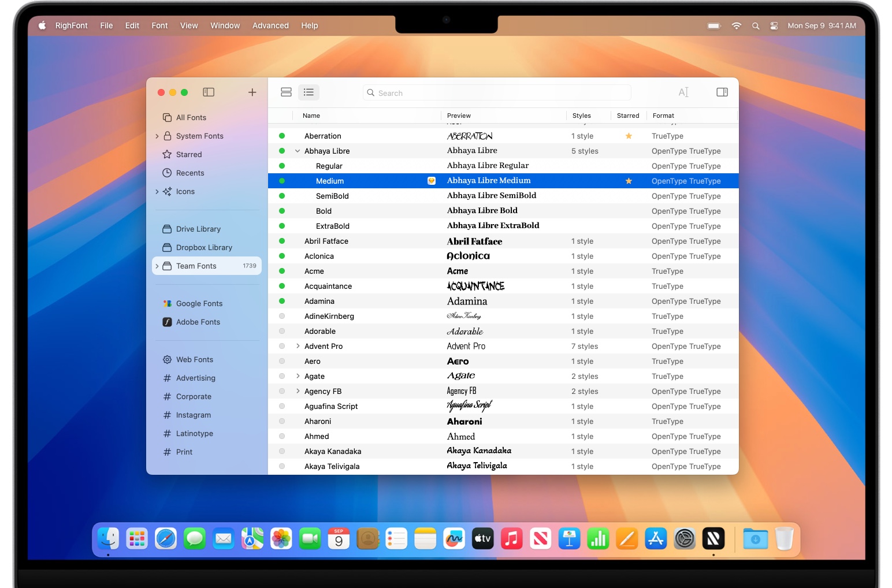
Task: Expand System Fonts in the sidebar
Action: [157, 136]
